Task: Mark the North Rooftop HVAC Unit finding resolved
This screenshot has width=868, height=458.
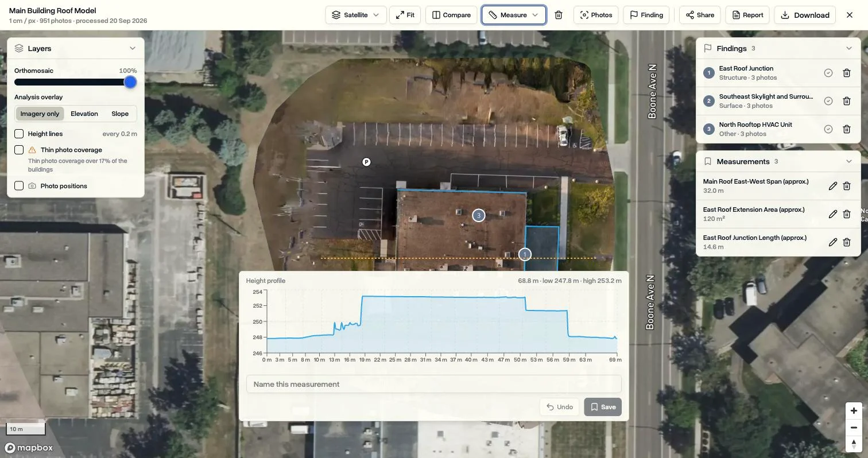Action: (828, 129)
